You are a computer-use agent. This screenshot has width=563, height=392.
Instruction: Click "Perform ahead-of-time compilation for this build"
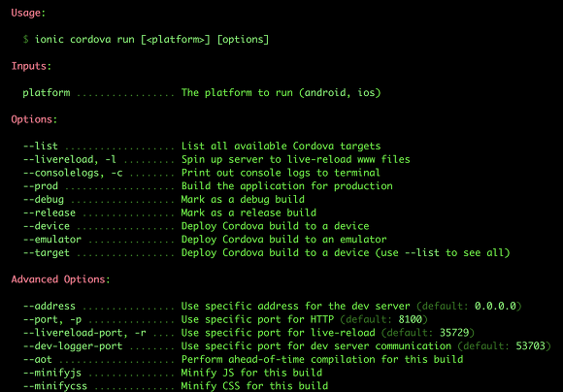[322, 359]
